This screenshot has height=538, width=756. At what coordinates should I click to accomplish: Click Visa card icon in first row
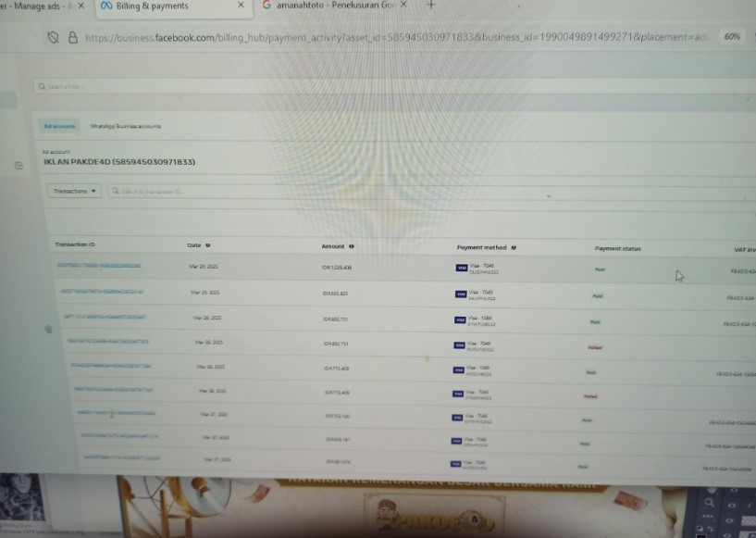[462, 269]
